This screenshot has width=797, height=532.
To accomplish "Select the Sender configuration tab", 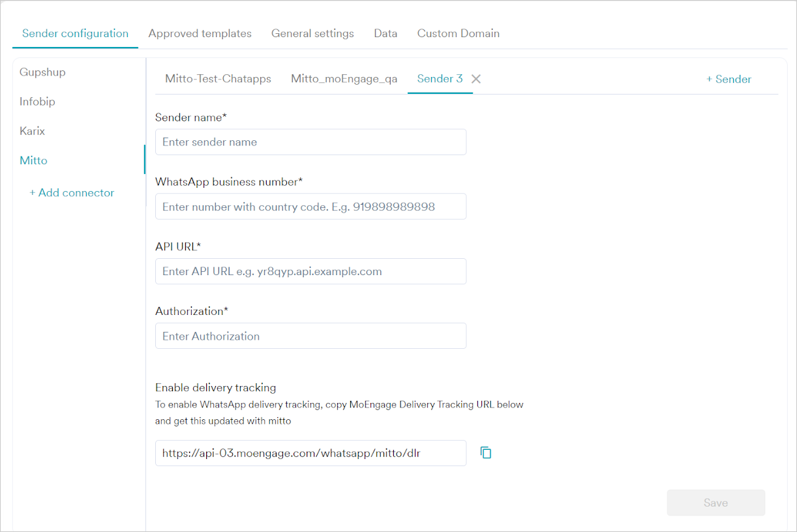I will click(75, 33).
